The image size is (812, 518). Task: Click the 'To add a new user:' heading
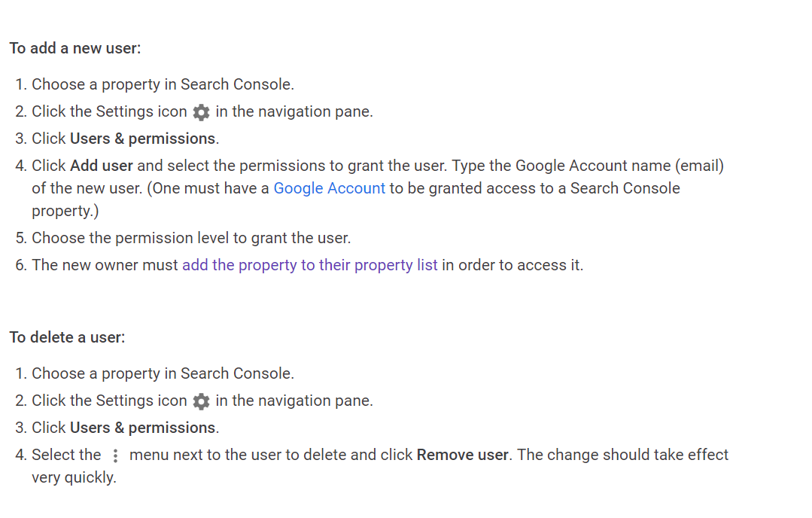coord(75,48)
